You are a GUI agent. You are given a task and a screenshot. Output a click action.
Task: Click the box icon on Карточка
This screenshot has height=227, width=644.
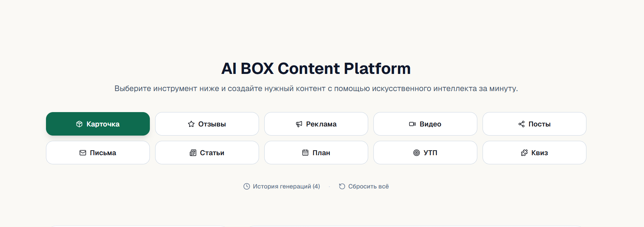[x=79, y=124]
